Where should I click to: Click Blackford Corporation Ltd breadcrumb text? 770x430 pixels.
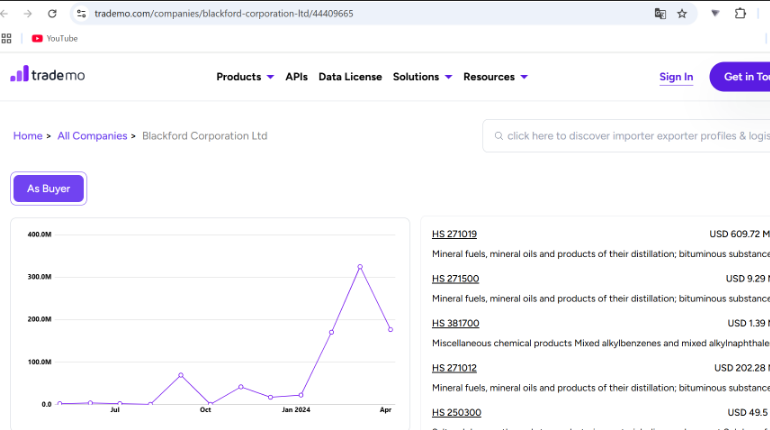click(x=205, y=136)
